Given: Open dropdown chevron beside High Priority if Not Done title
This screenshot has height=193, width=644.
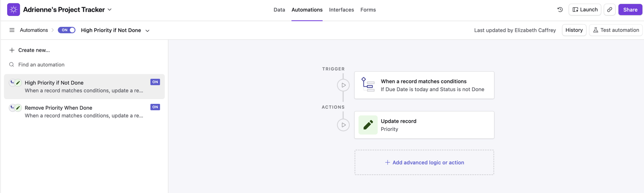Looking at the screenshot, I should (x=148, y=31).
